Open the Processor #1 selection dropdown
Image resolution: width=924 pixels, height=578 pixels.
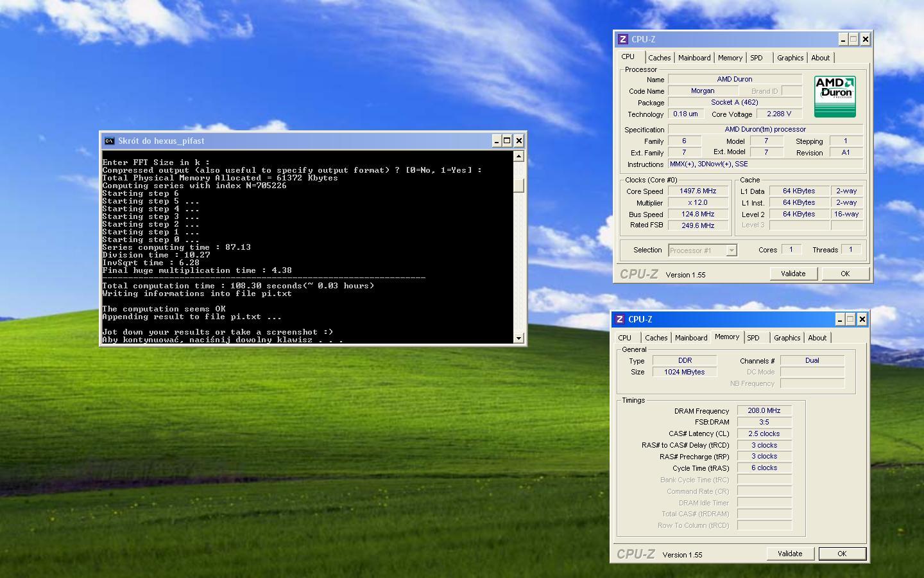click(x=731, y=250)
